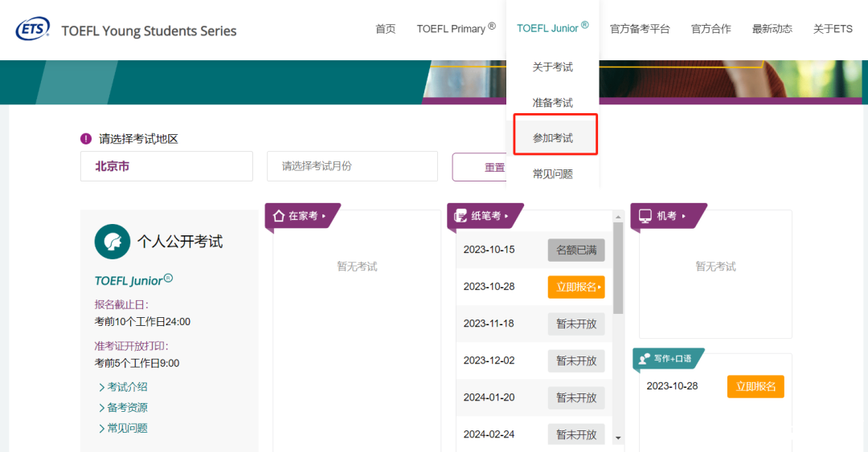
Task: Open the 北京市 region selector
Action: pyautogui.click(x=166, y=166)
